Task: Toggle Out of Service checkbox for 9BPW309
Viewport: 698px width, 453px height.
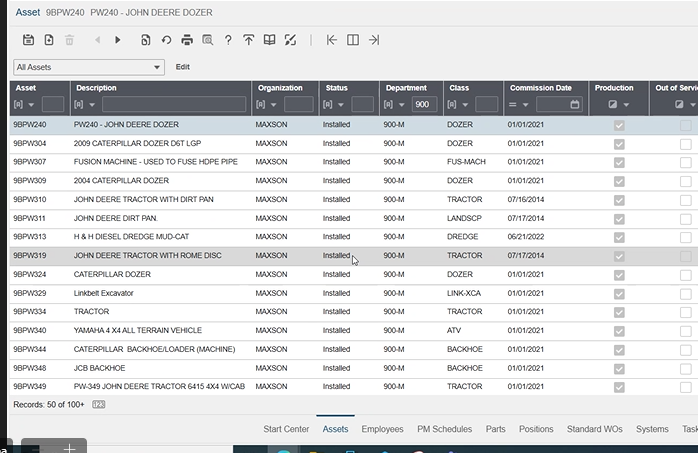Action: point(685,181)
